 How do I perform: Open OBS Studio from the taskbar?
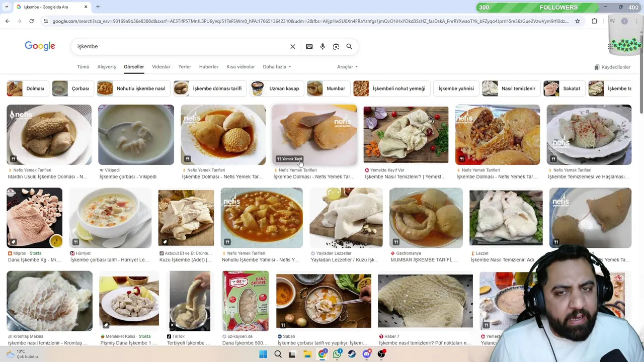[381, 354]
